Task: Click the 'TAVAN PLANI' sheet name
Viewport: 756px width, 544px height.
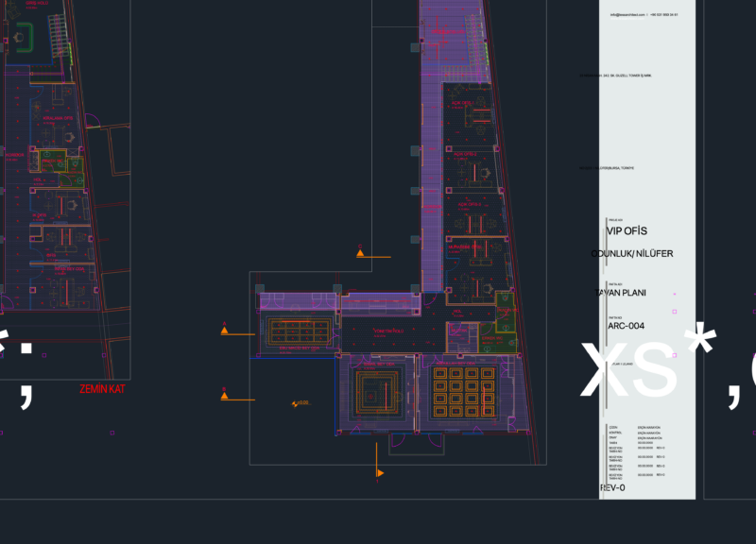Action: [x=620, y=293]
